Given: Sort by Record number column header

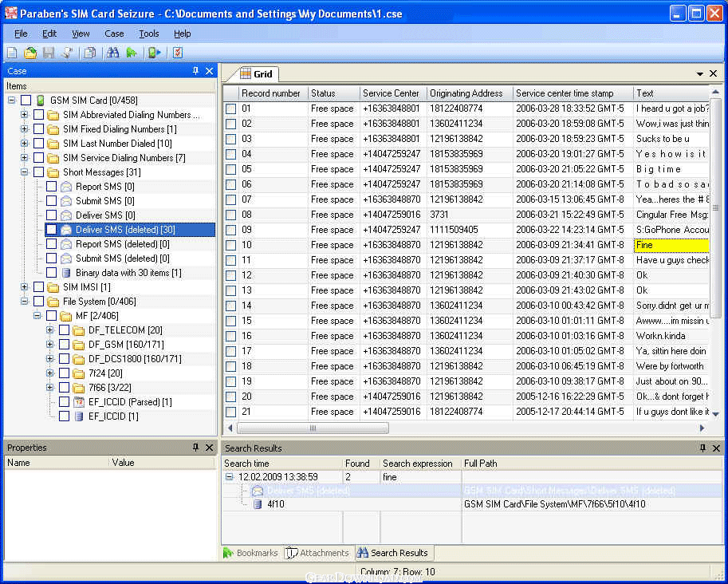Looking at the screenshot, I should [x=273, y=93].
